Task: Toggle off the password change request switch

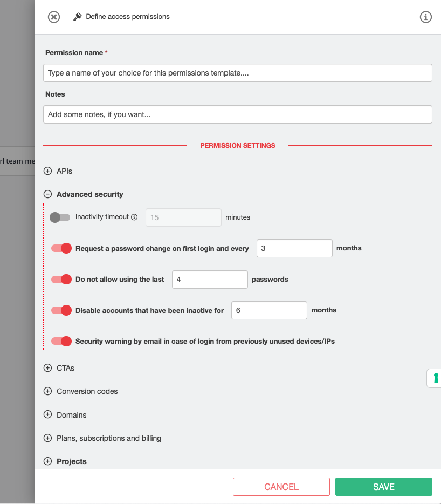Action: coord(61,248)
